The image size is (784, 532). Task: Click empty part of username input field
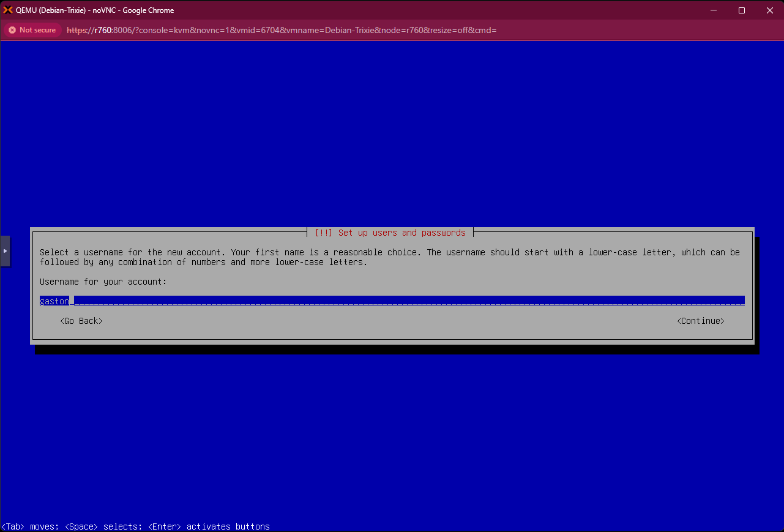(404, 301)
